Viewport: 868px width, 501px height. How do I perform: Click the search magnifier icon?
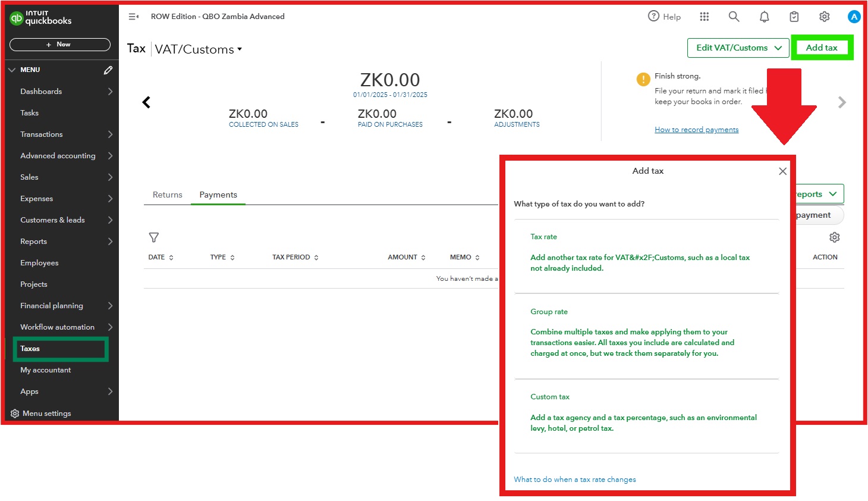(734, 17)
